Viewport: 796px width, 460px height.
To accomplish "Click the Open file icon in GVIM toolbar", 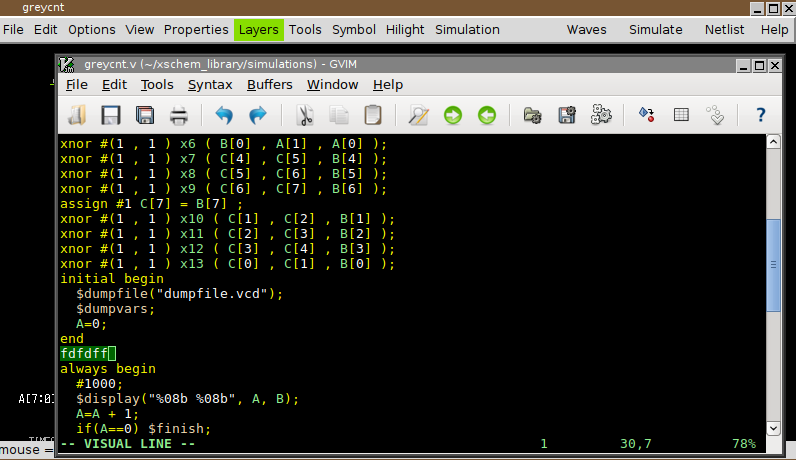I will (x=77, y=115).
